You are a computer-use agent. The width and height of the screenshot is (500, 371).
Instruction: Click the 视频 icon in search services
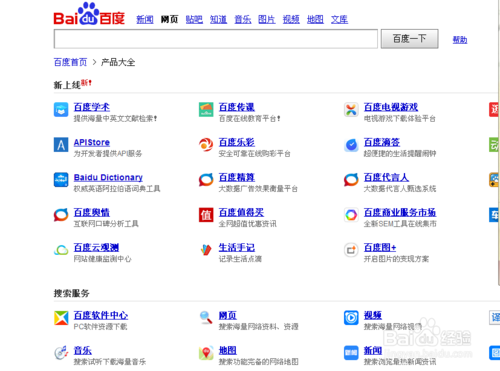click(x=351, y=318)
